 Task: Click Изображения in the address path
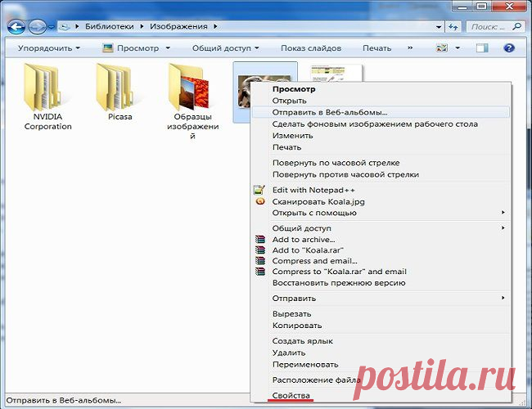pos(178,26)
